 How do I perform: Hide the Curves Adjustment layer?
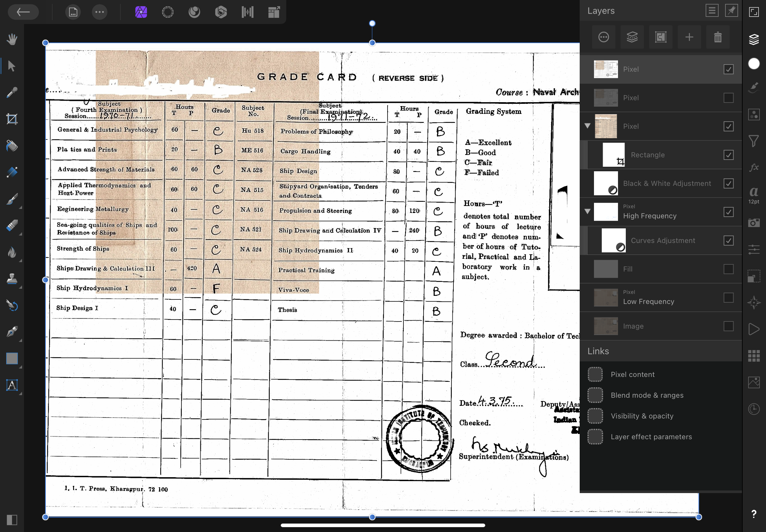[x=729, y=241]
